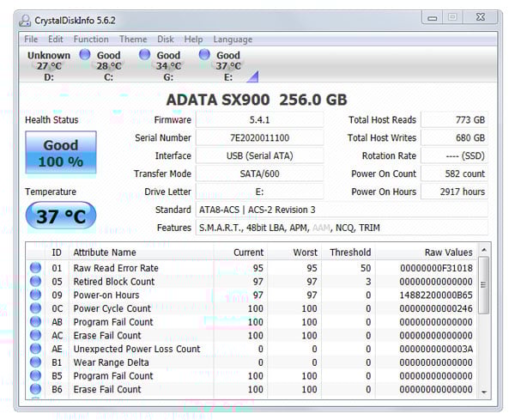The width and height of the screenshot is (515, 420).
Task: Click the blue status orb for drive G:
Action: point(144,54)
